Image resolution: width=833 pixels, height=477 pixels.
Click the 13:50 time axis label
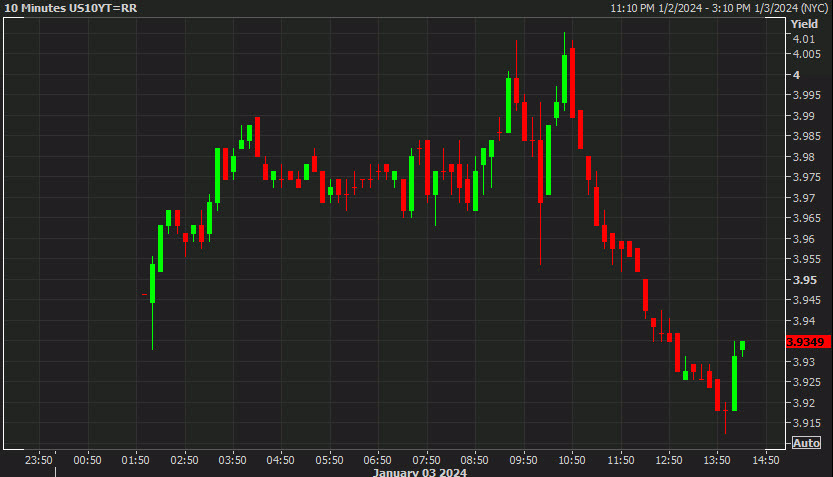717,460
